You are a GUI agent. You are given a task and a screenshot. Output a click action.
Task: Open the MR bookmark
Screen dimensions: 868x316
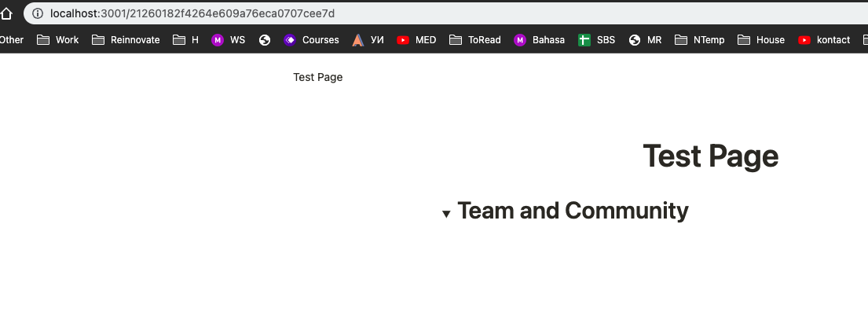pos(646,40)
